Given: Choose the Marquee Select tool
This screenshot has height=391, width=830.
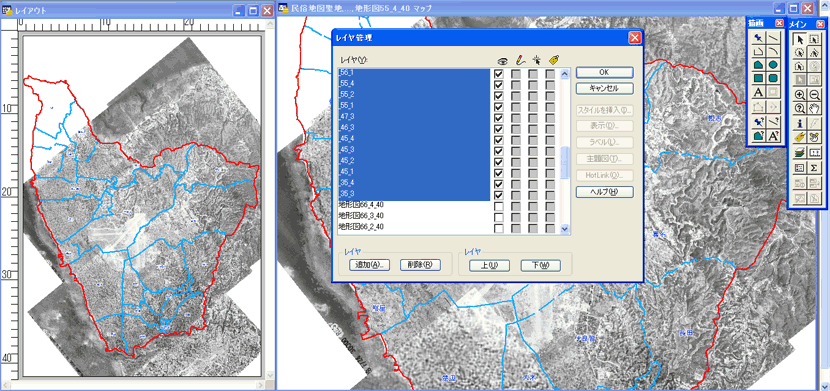Looking at the screenshot, I should (x=814, y=39).
